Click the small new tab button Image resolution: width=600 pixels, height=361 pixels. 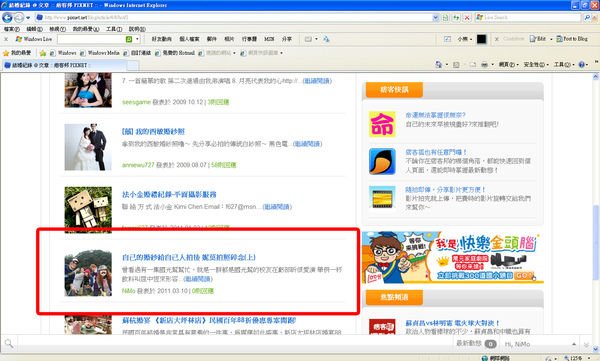point(132,65)
